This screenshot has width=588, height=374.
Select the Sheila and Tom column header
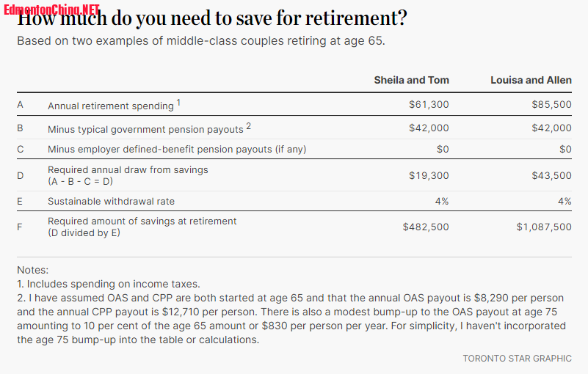411,80
